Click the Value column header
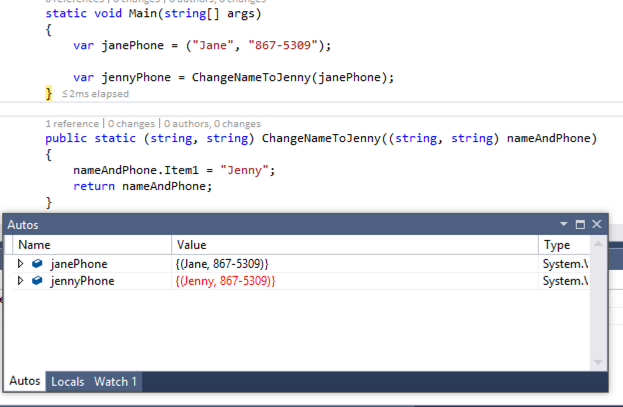Viewport: 623px width, 407px height. pos(355,245)
